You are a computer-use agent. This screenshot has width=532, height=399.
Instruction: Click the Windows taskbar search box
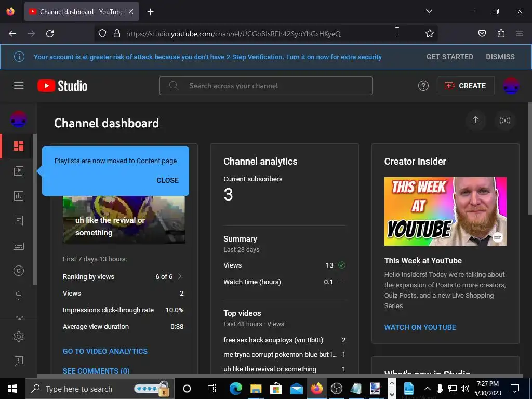pos(100,389)
